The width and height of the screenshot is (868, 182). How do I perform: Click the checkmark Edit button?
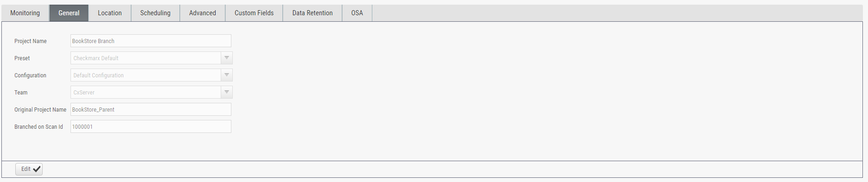(x=29, y=169)
